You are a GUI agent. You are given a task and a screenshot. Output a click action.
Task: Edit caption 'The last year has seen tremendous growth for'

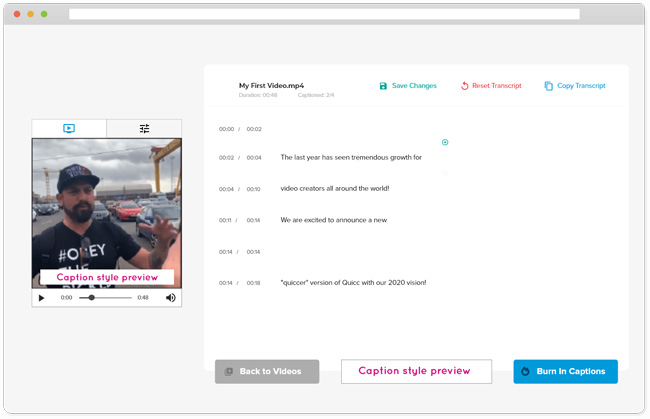351,157
